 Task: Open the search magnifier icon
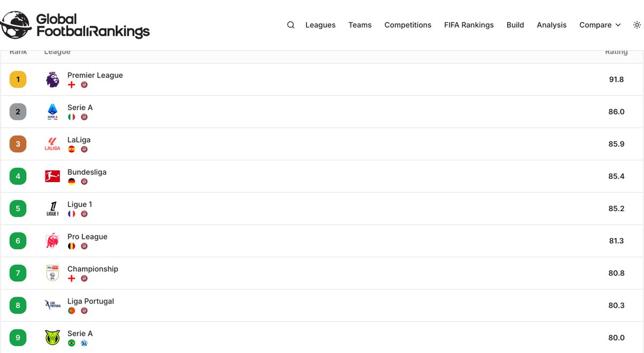tap(291, 25)
